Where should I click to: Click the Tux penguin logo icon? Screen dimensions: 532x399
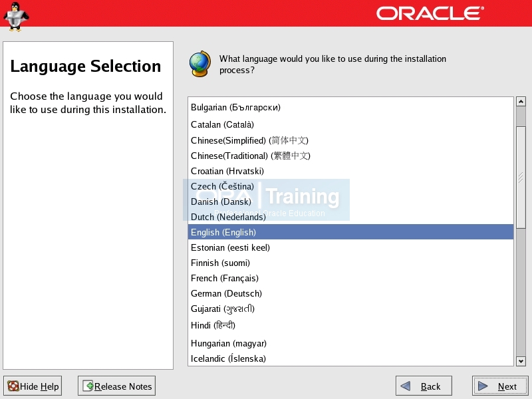[15, 16]
